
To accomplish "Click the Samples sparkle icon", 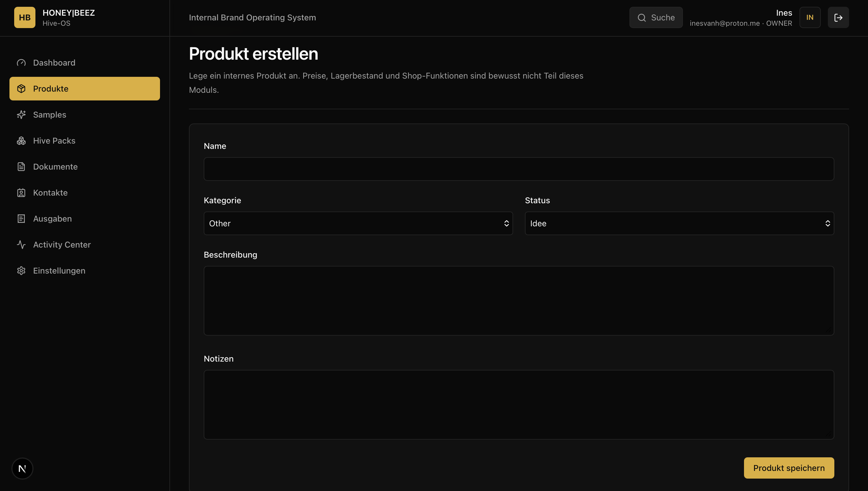I will 21,115.
